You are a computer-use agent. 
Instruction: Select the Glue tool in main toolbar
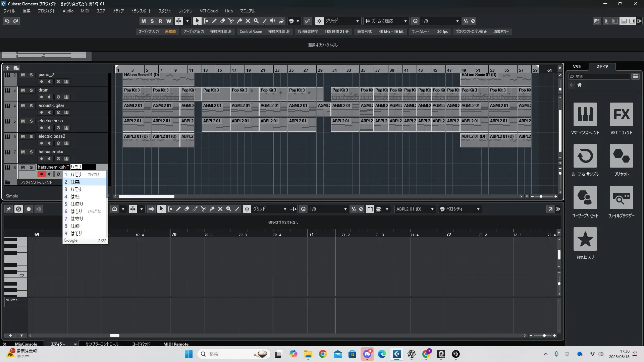pos(239,21)
